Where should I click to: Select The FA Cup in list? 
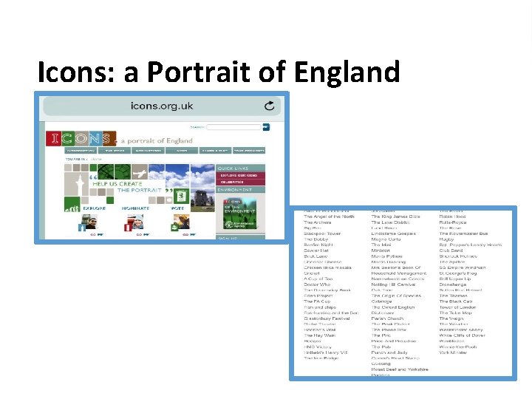317,301
